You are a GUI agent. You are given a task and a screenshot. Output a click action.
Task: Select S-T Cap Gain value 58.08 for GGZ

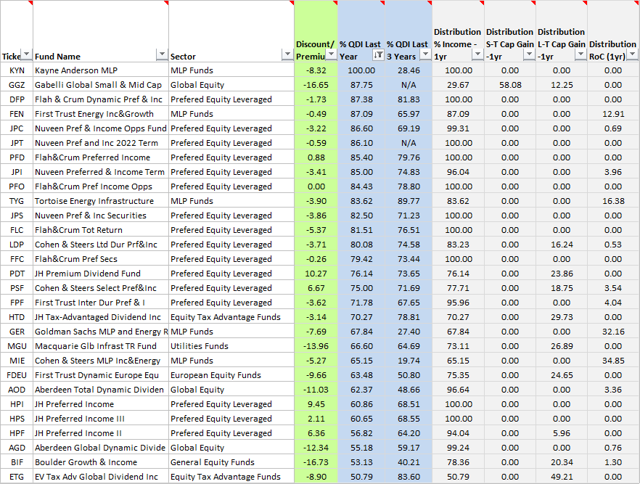[510, 85]
